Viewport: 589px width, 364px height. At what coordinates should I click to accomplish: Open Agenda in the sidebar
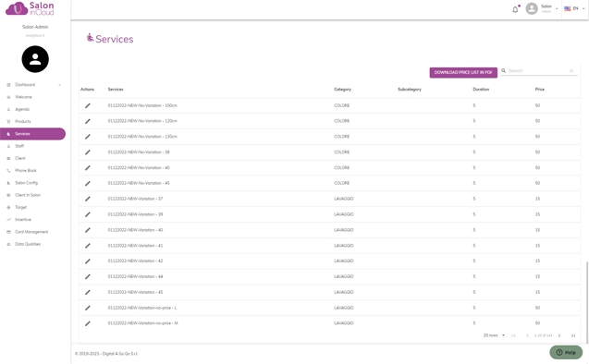(22, 109)
